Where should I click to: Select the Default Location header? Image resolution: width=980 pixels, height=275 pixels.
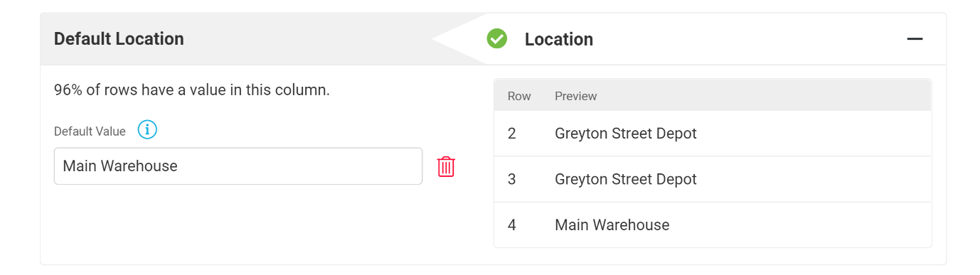pyautogui.click(x=119, y=38)
